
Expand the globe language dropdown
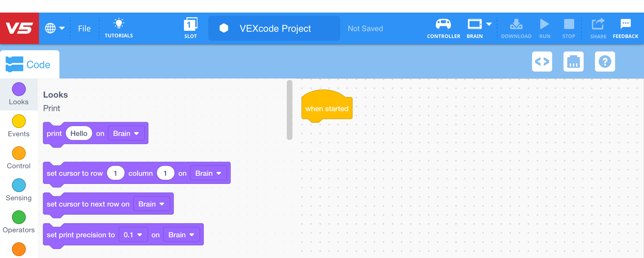[55, 28]
